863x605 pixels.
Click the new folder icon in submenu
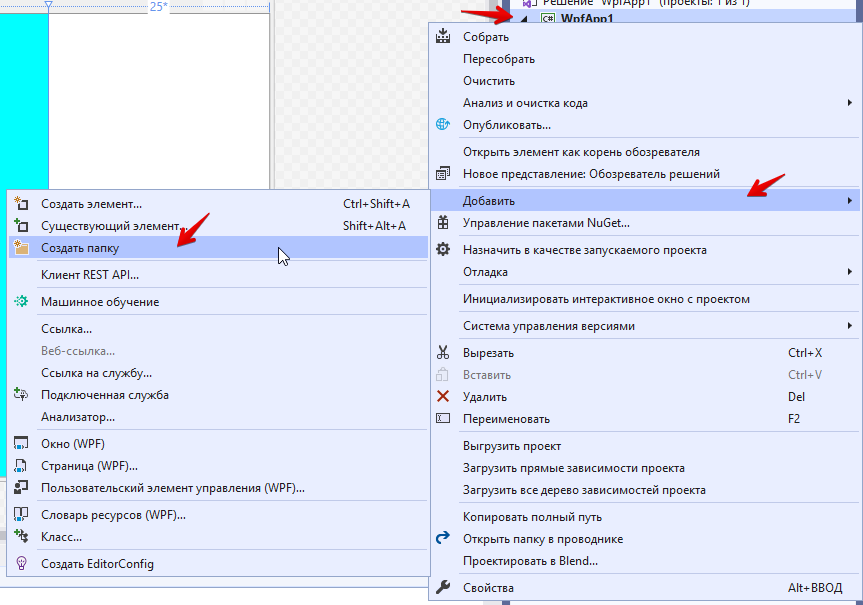pyautogui.click(x=21, y=247)
